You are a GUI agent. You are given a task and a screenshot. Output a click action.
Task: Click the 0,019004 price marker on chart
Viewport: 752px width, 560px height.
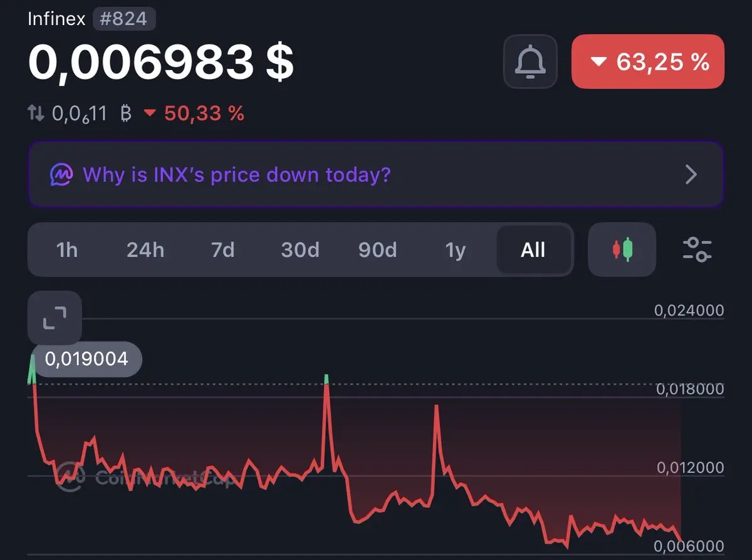pos(87,359)
